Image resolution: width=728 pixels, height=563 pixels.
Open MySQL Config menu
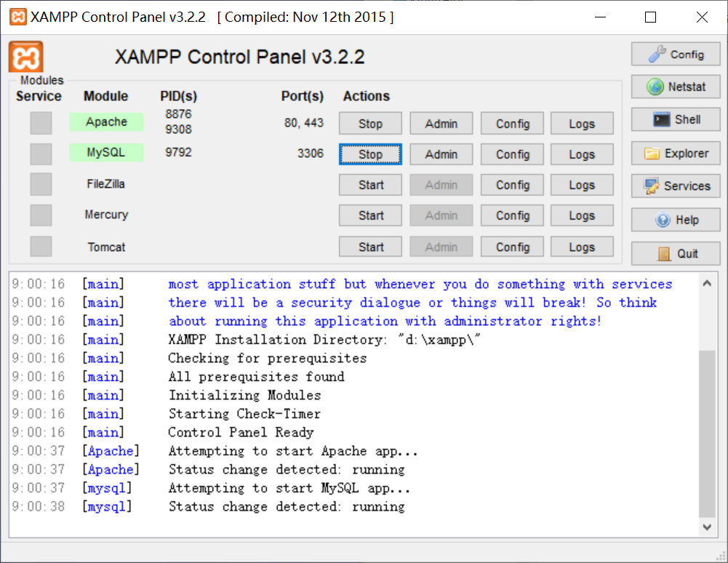513,154
